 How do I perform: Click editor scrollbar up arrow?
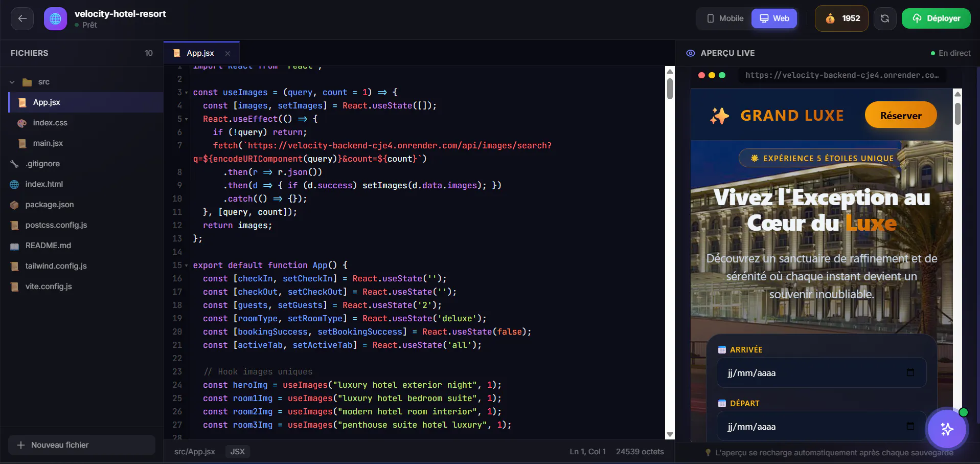coord(670,72)
